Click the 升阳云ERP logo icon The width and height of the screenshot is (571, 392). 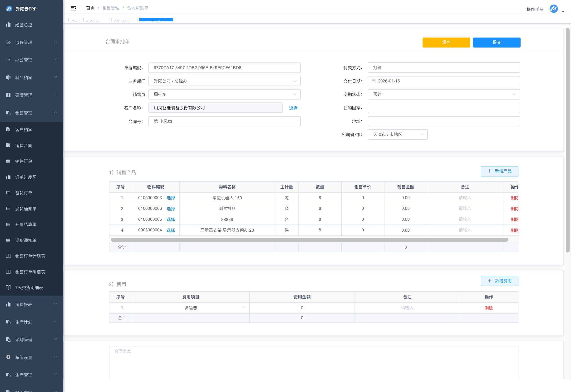coord(9,9)
